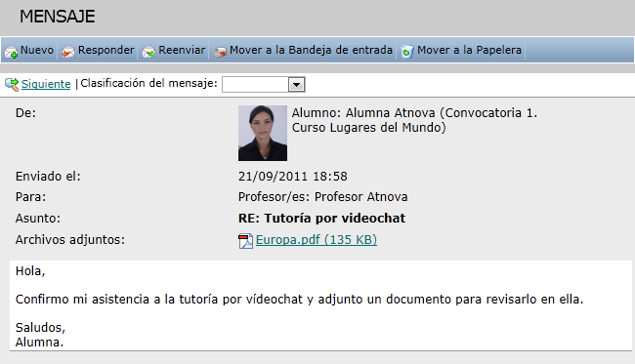Click the message line starting 'Confirmo mi asistencia'
This screenshot has width=635, height=364.
299,300
